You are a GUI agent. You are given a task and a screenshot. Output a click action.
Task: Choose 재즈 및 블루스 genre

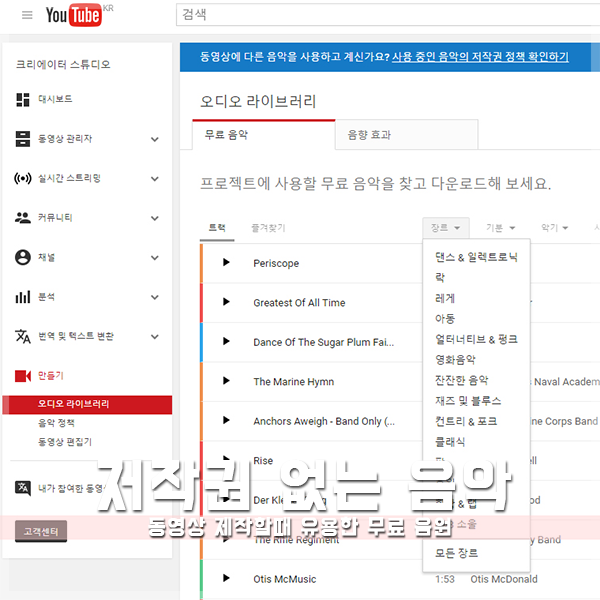point(468,401)
